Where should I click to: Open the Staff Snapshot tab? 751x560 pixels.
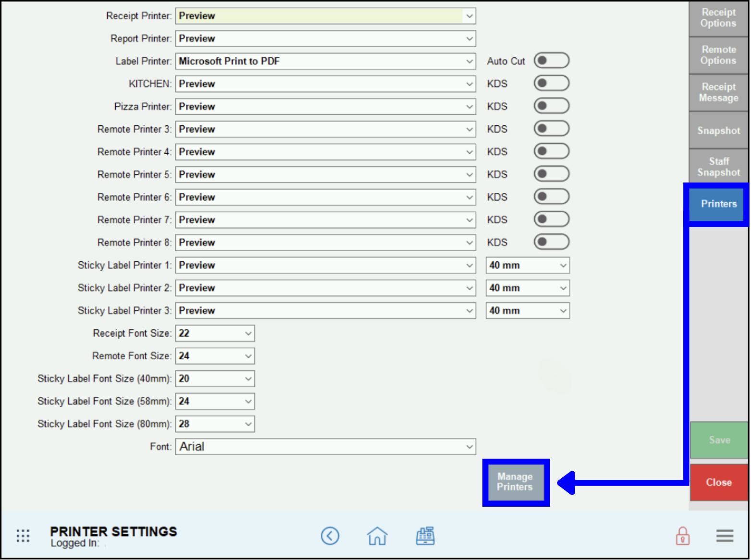coord(718,167)
